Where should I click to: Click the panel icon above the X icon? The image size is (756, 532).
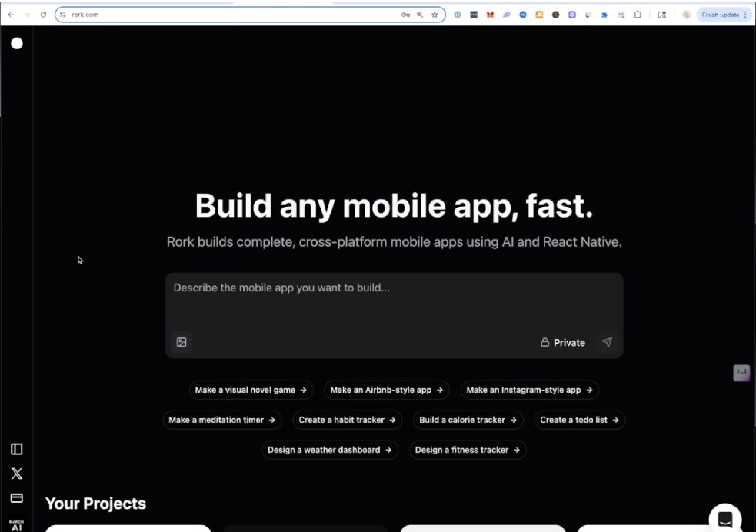(16, 448)
